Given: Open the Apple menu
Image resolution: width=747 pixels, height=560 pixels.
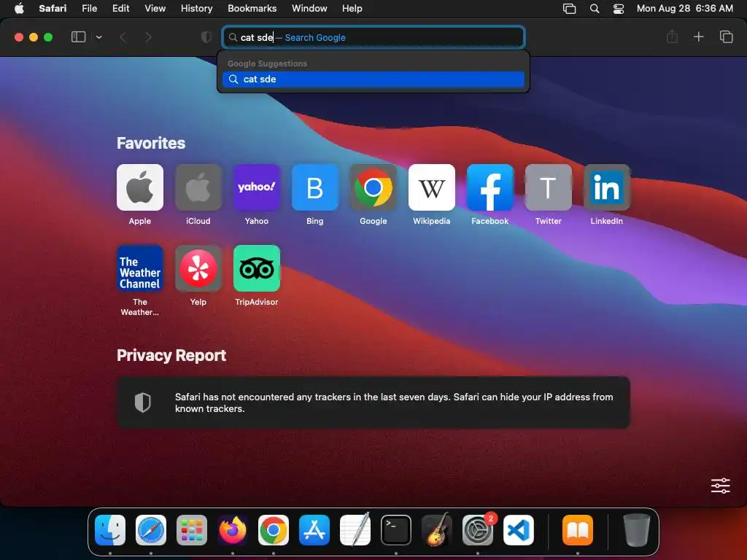Looking at the screenshot, I should pyautogui.click(x=19, y=9).
